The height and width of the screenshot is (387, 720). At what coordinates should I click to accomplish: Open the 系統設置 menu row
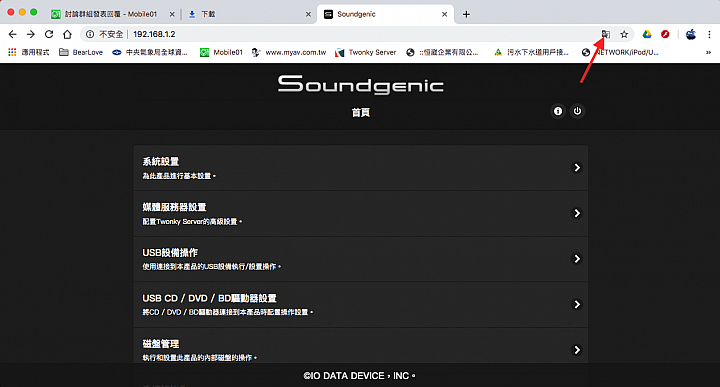click(x=360, y=168)
